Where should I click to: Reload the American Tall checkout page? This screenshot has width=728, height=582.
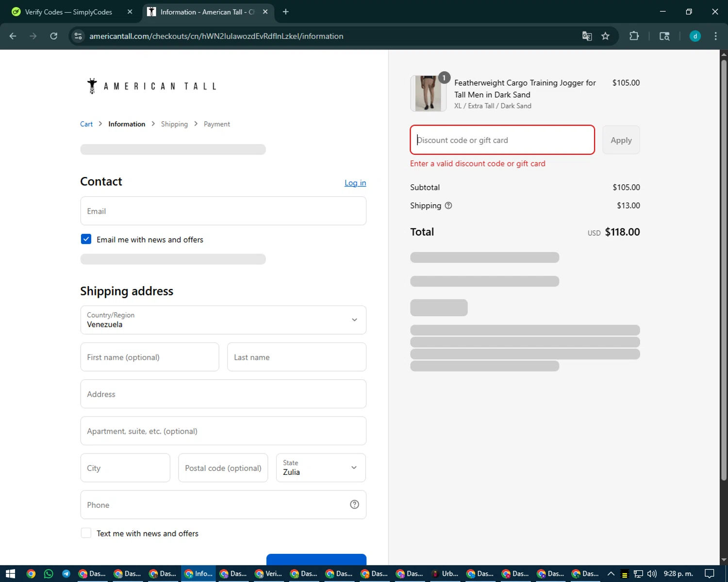point(54,36)
